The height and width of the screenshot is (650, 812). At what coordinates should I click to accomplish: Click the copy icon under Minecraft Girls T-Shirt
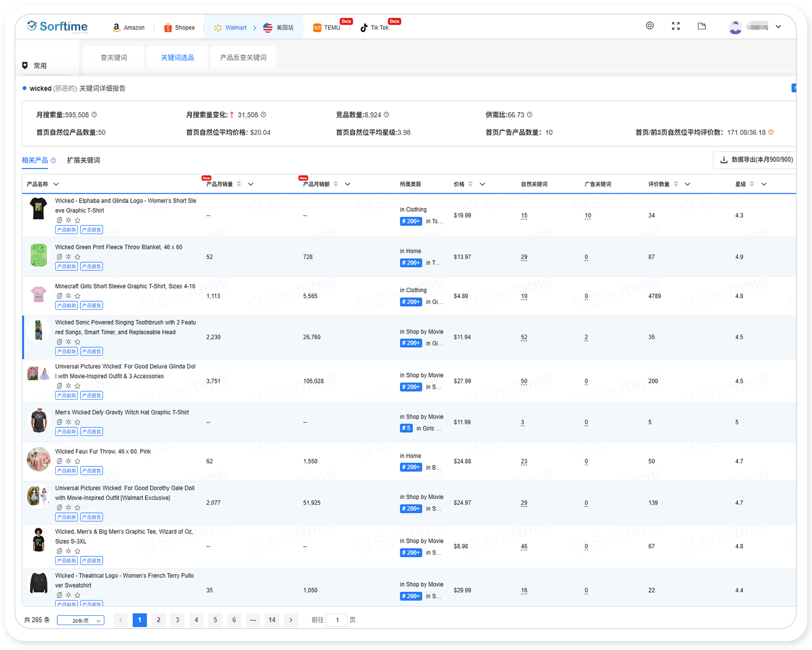pos(60,296)
